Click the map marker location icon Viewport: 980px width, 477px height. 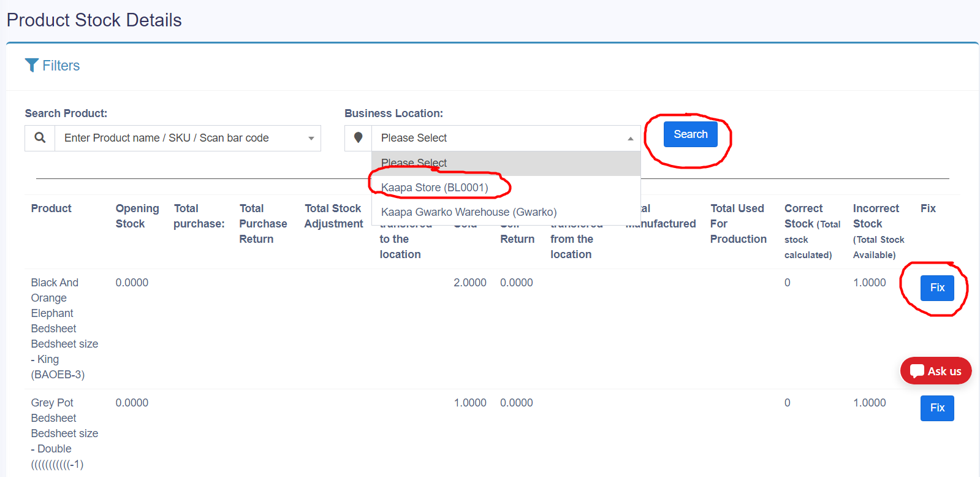(359, 138)
